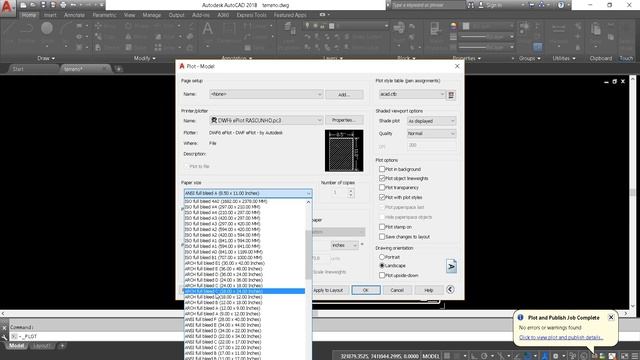
Task: Click the Match Properties icon in Properties panel
Action: pos(435,29)
